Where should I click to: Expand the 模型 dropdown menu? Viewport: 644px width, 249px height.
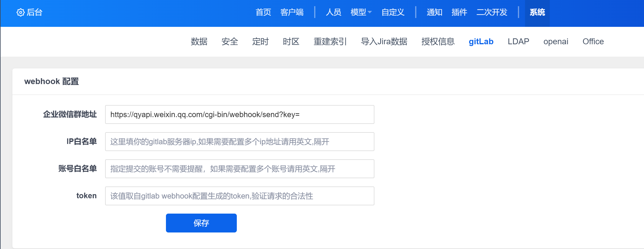click(x=361, y=12)
